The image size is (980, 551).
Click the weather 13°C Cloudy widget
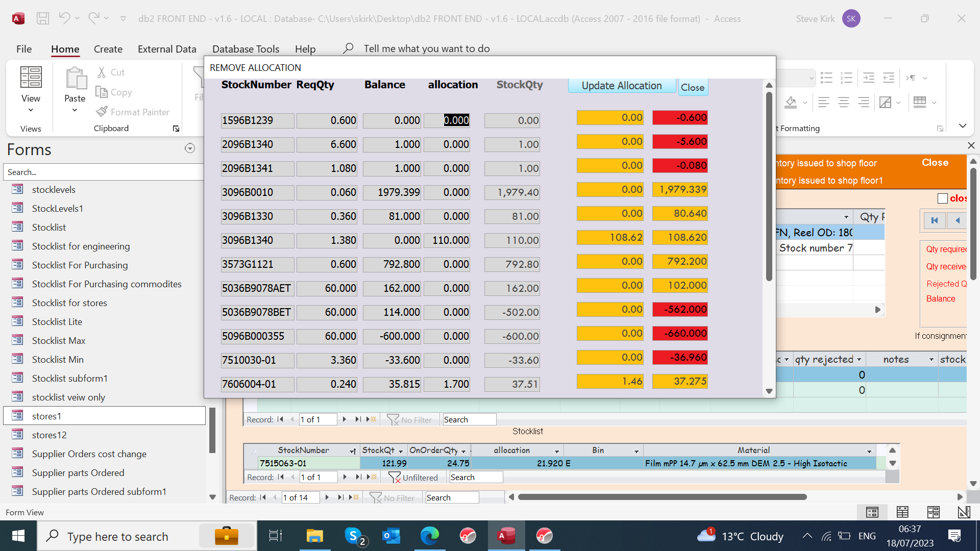coord(741,536)
